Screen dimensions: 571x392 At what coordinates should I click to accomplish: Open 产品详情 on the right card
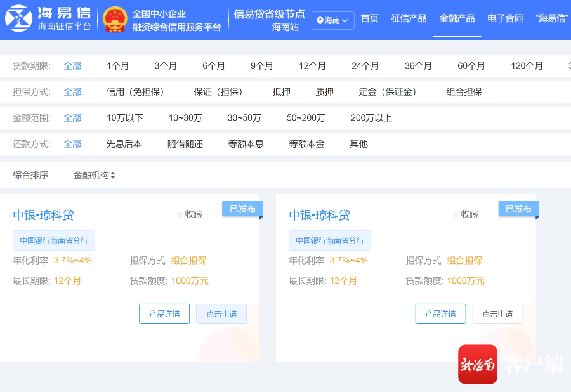pos(441,314)
